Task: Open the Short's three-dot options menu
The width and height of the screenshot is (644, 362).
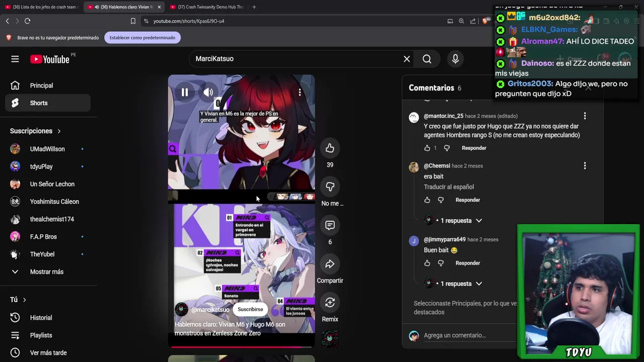Action: [300, 93]
